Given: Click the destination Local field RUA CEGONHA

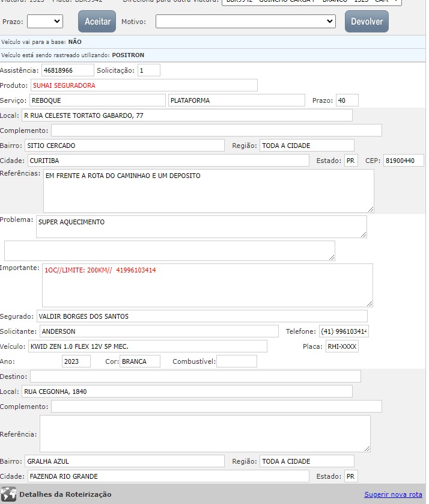Looking at the screenshot, I should [186, 392].
